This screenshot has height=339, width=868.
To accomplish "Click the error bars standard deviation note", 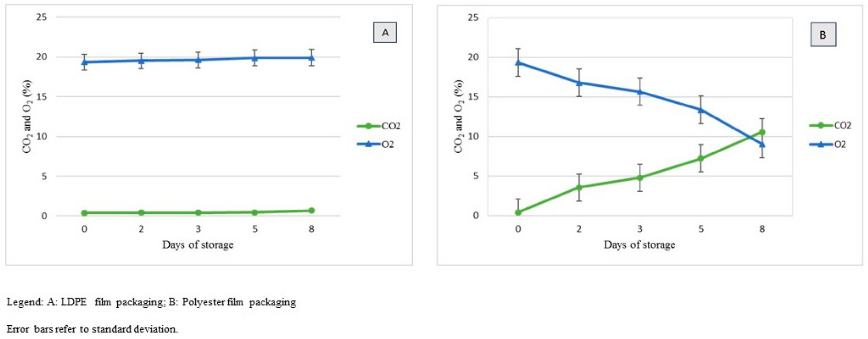I will (92, 329).
